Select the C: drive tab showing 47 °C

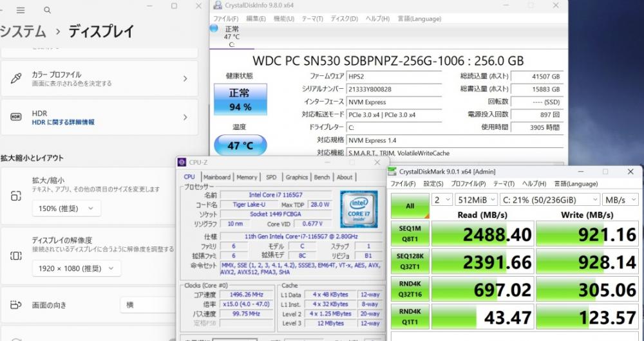232,37
